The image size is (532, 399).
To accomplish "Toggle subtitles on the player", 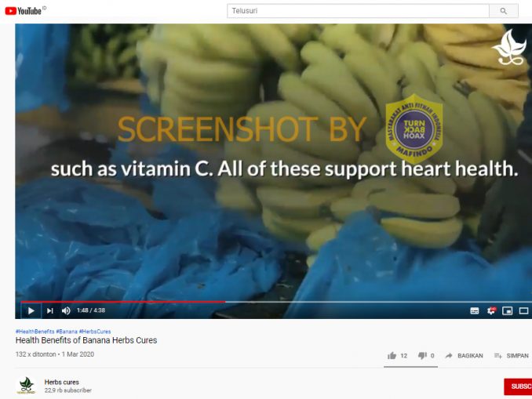I will pyautogui.click(x=474, y=310).
